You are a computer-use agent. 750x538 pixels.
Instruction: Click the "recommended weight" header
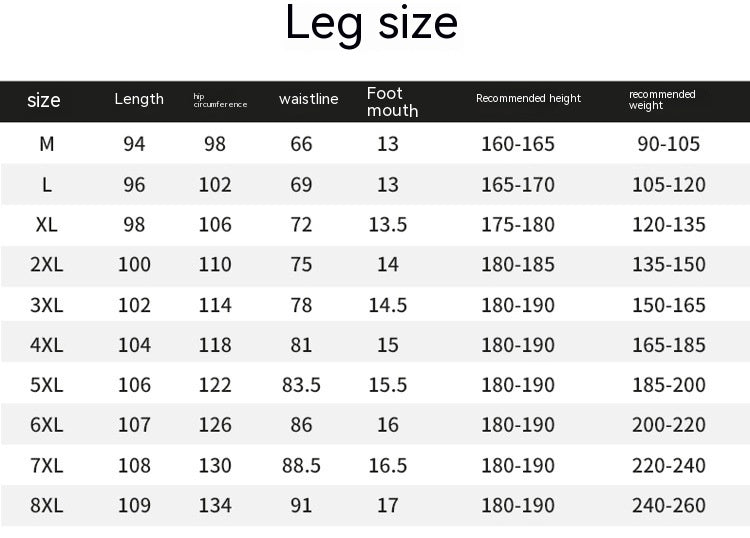click(x=662, y=99)
